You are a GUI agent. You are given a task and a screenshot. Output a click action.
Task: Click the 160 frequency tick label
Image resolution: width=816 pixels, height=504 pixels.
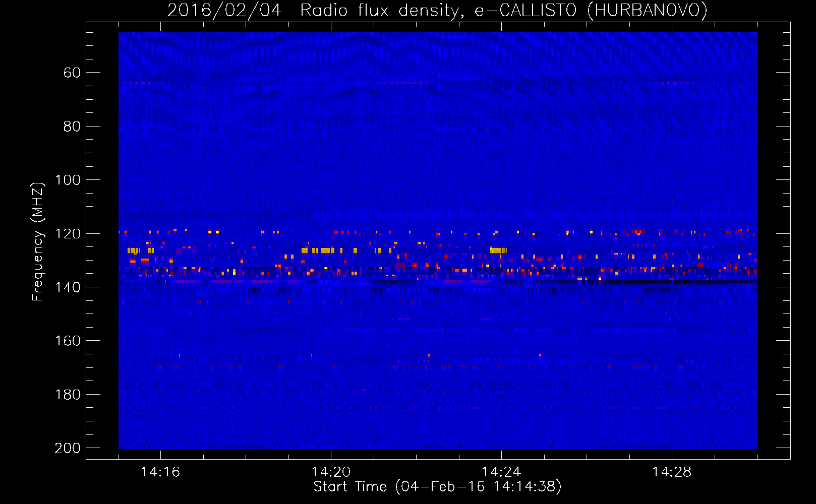[x=68, y=341]
